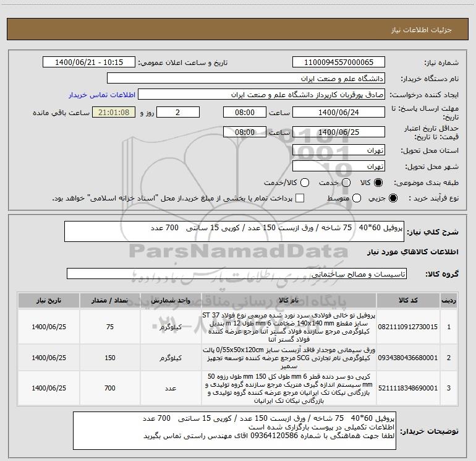This screenshot has width=476, height=461.
Task: Click the کد کالا column header
Action: [408, 300]
